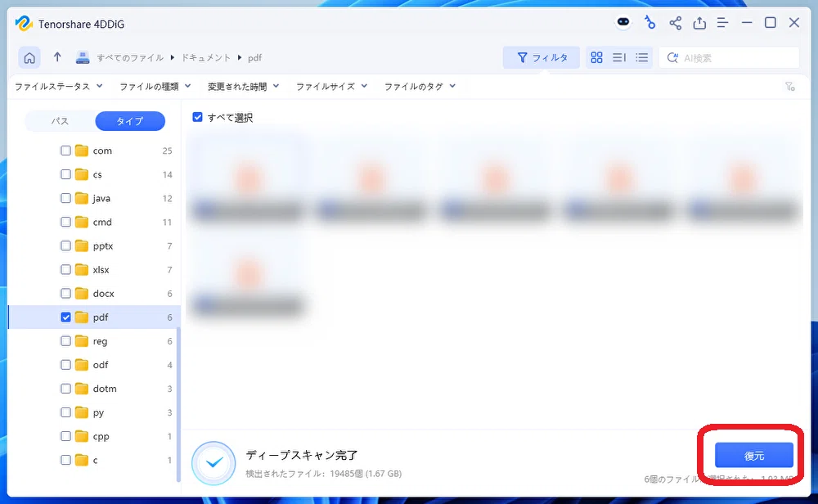Click the Tenorshare 4DDiG logo

pos(24,24)
